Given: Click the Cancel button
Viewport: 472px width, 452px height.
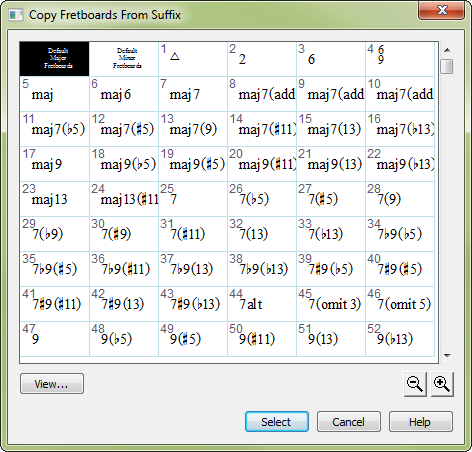Looking at the screenshot, I should [349, 422].
